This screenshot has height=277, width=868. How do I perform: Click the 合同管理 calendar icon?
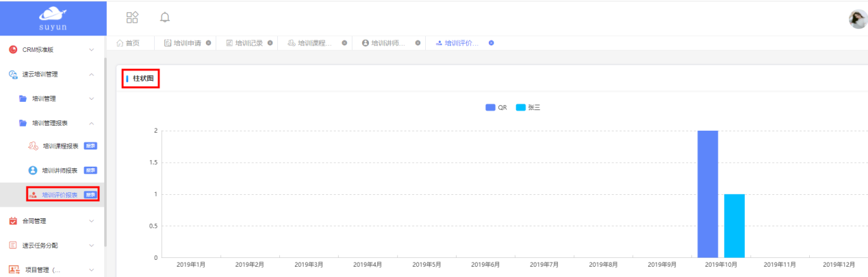tap(13, 221)
